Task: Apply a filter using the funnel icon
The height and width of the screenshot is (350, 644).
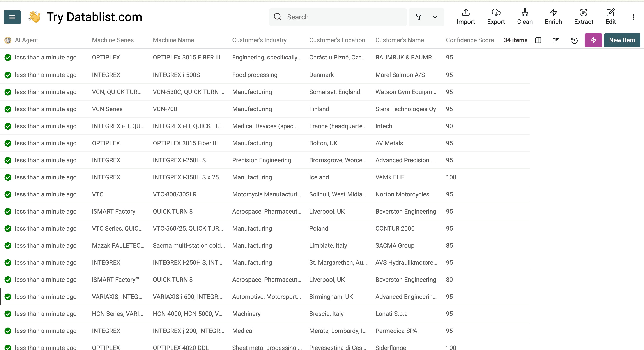Action: click(x=419, y=17)
